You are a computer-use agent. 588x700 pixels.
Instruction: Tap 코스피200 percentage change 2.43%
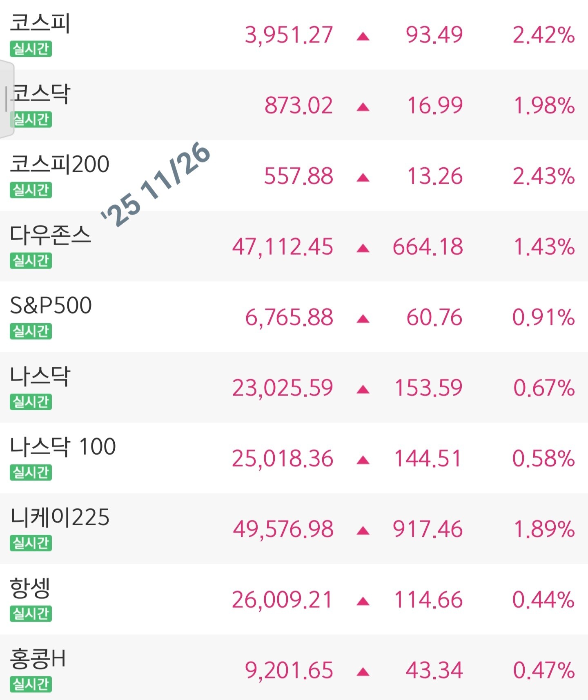543,176
